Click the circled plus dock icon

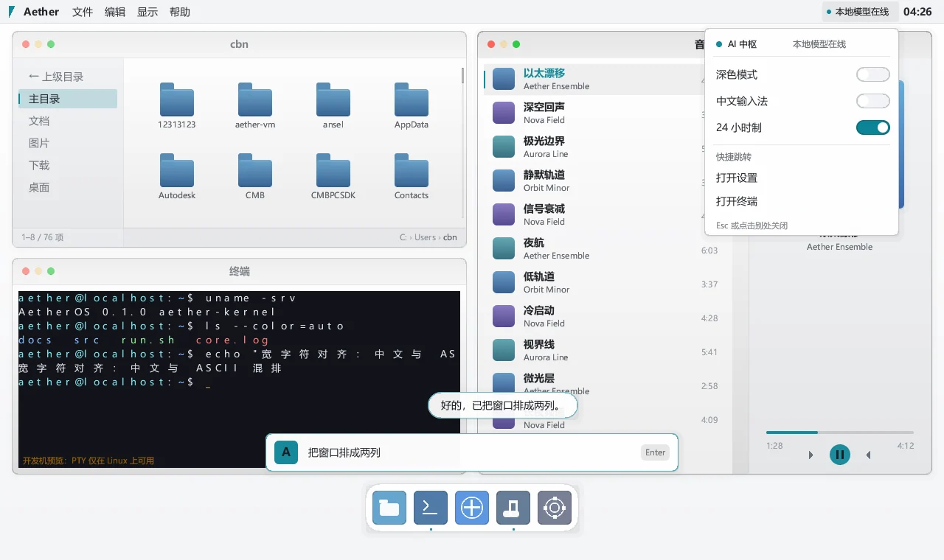(x=472, y=507)
